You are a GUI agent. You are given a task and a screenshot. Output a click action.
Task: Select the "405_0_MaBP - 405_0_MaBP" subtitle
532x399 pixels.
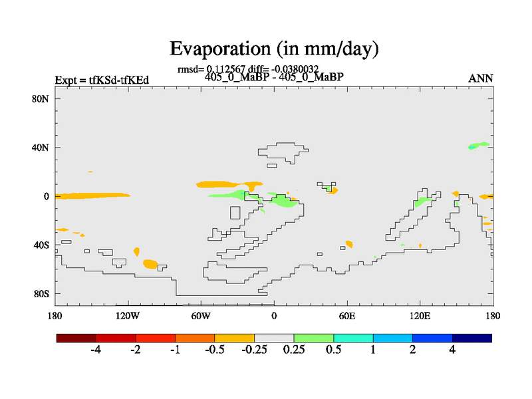[274, 77]
